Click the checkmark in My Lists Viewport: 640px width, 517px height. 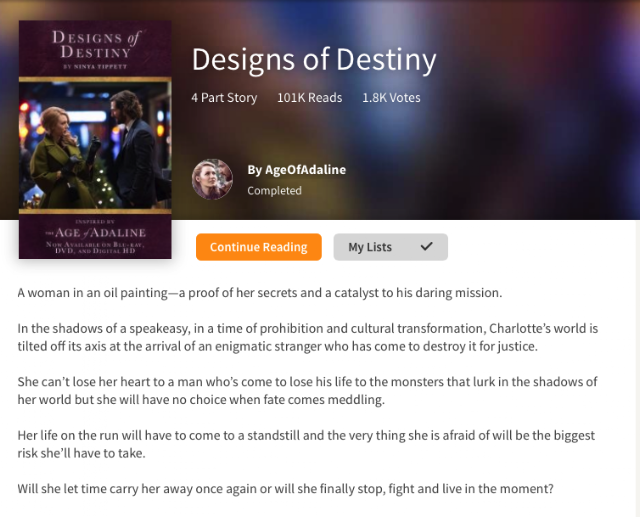click(x=427, y=246)
